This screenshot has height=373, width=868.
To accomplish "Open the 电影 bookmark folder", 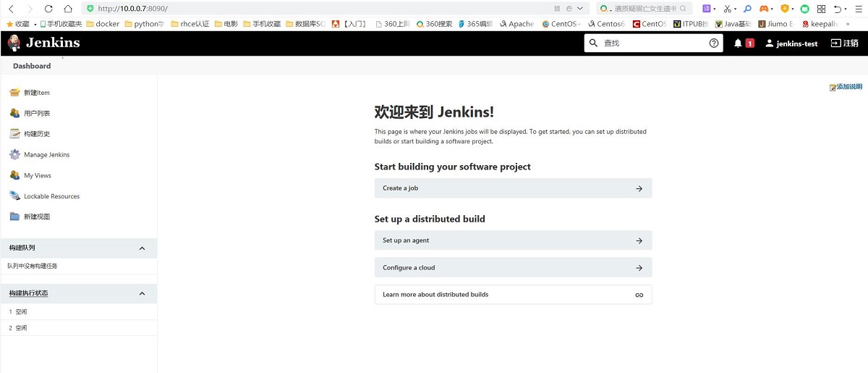I will click(225, 24).
